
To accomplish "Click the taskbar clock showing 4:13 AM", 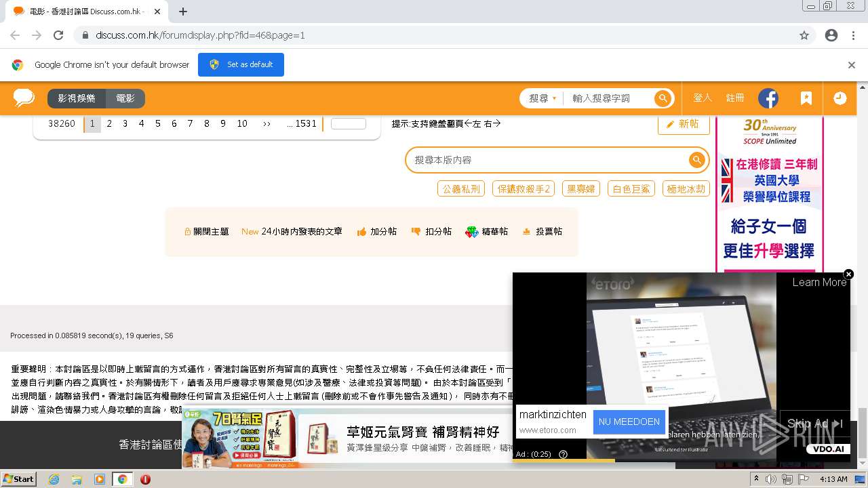I will click(833, 479).
